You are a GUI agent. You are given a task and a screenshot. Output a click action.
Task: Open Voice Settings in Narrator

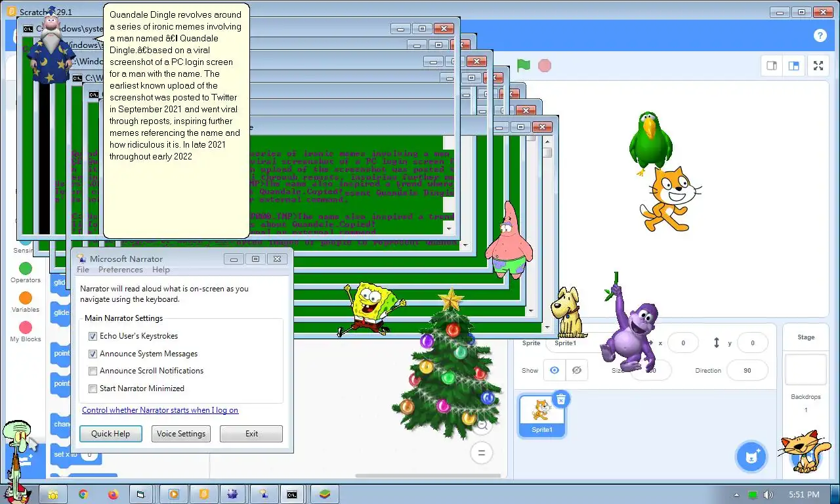pos(181,434)
